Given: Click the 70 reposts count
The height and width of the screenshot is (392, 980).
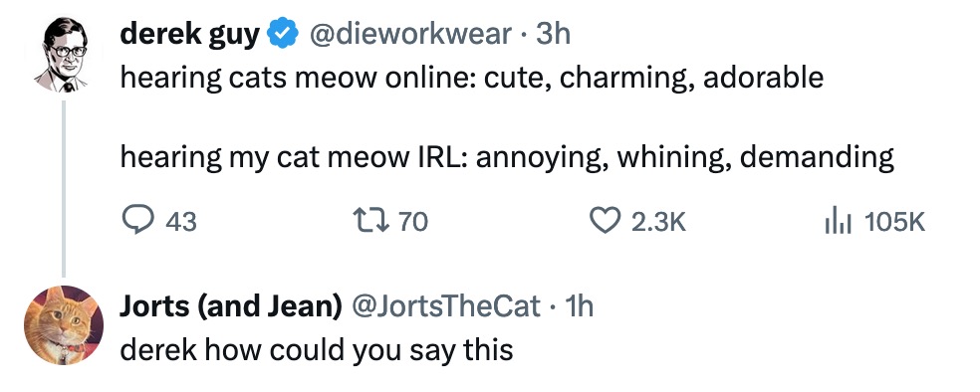Looking at the screenshot, I should (413, 222).
